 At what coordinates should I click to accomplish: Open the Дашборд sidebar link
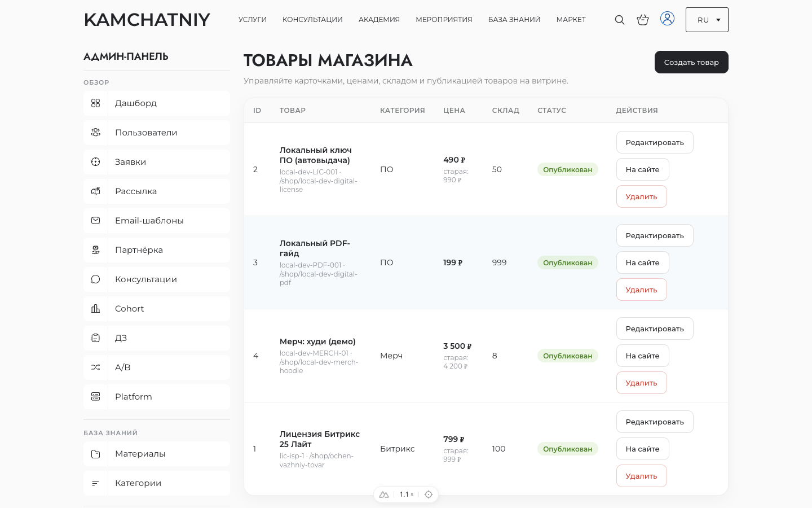pyautogui.click(x=157, y=103)
